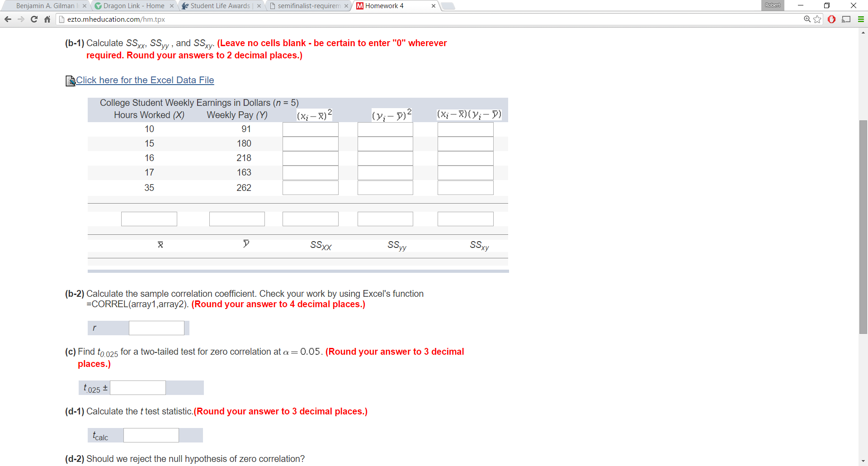Bookmark this page with the star icon
The image size is (868, 466).
tap(816, 19)
